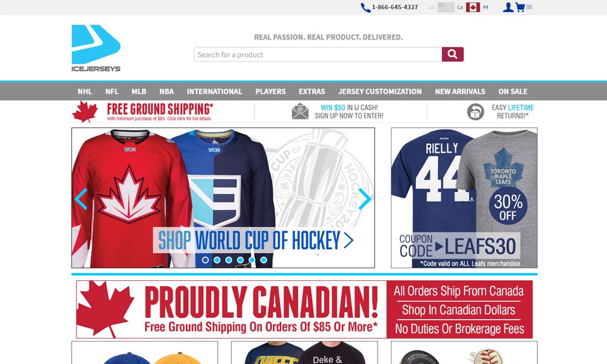Screen dimensions: 607x364
Task: Go to the next carousel slide arrow
Action: [x=365, y=199]
